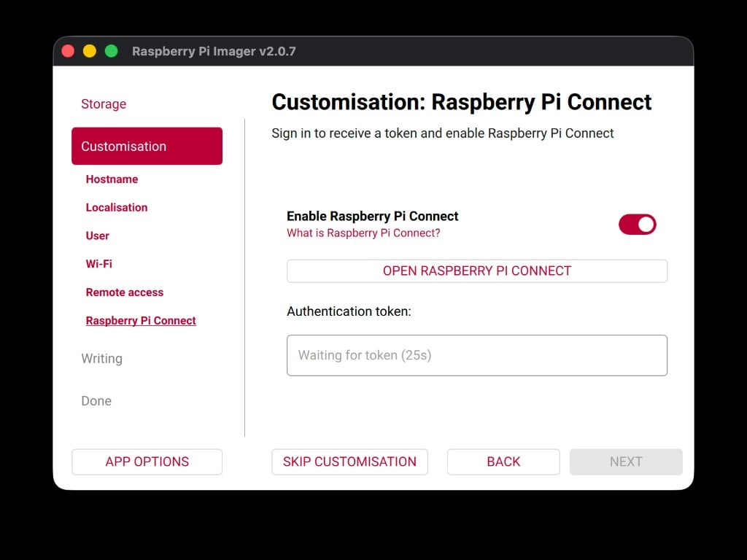Screen dimensions: 747x560
Task: Click the OPEN RASPBERRY PI CONNECT button
Action: pos(477,271)
